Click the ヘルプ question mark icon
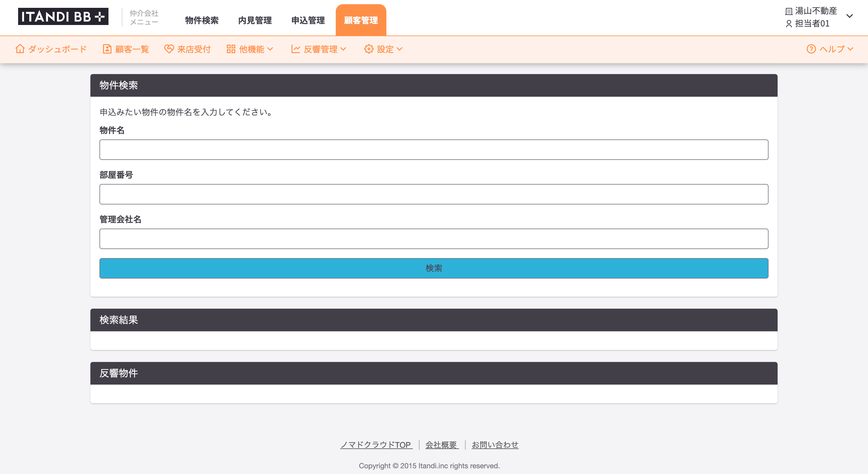Image resolution: width=868 pixels, height=474 pixels. (x=811, y=49)
